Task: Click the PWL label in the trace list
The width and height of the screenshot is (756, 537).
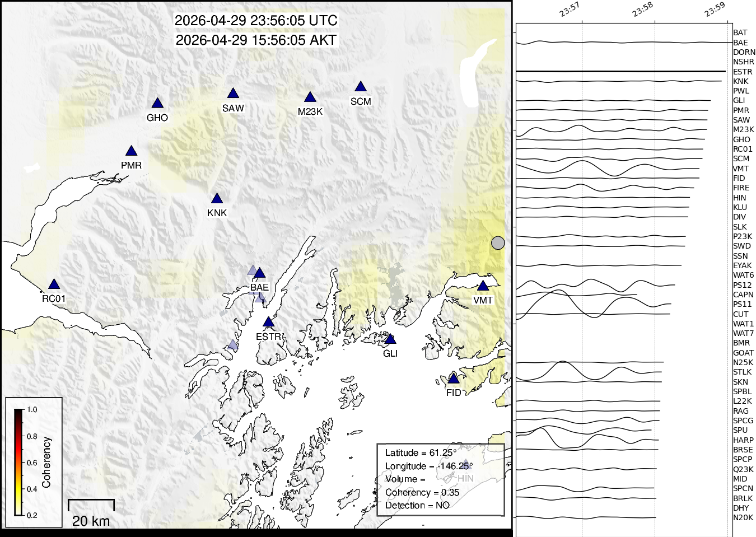Action: 741,91
